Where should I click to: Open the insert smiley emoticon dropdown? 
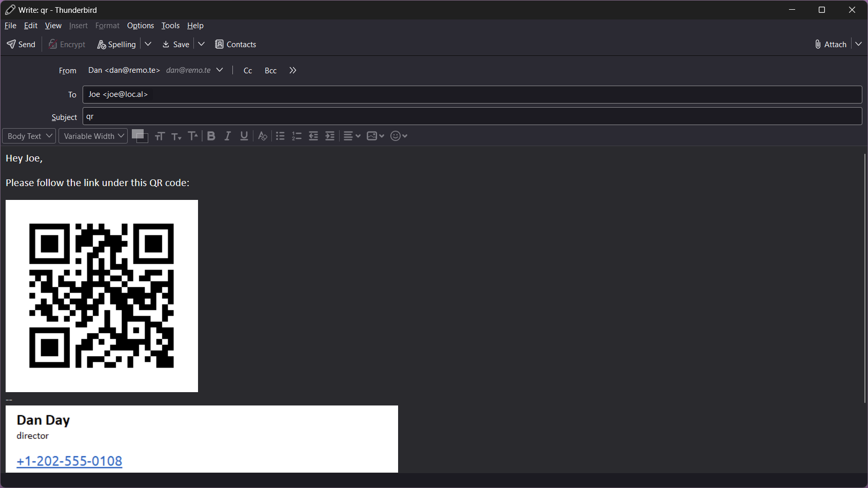coord(399,136)
